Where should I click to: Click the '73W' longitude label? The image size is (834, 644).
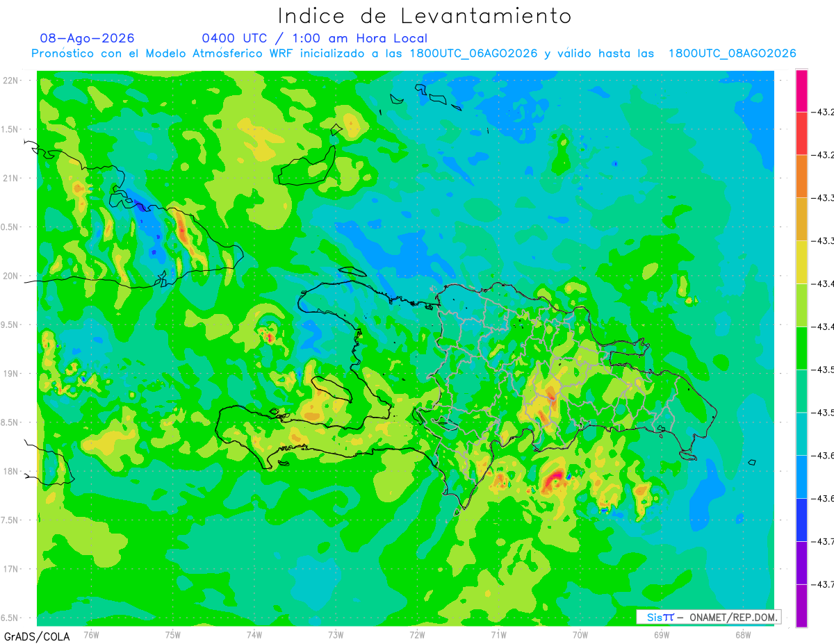coord(336,634)
